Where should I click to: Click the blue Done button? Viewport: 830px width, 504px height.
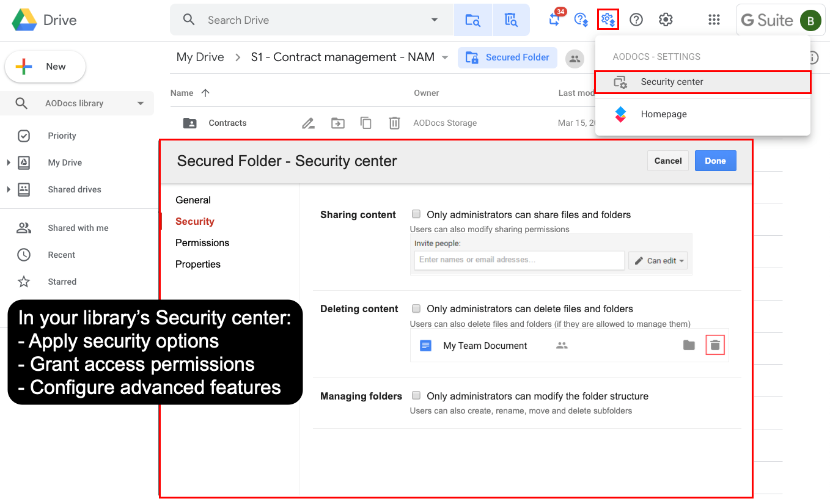[x=715, y=161]
